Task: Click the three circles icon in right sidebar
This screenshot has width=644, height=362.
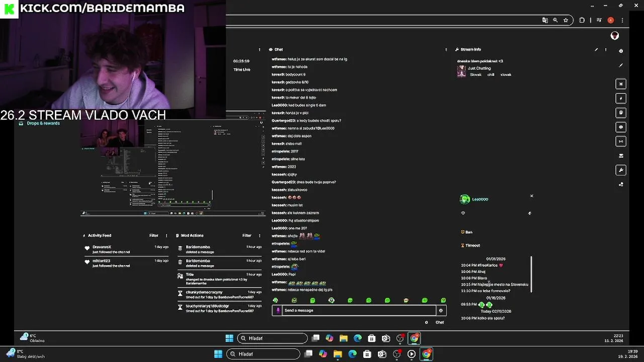Action: pos(621,185)
